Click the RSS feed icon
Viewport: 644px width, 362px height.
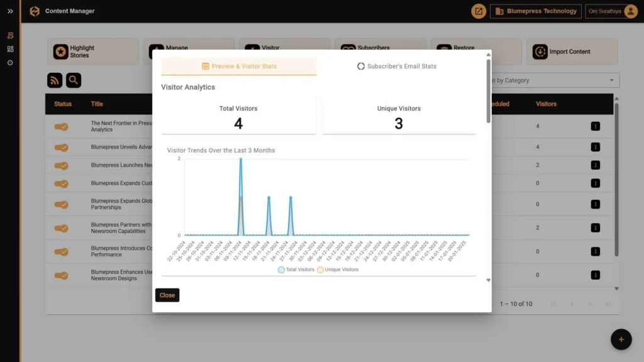[x=55, y=80]
